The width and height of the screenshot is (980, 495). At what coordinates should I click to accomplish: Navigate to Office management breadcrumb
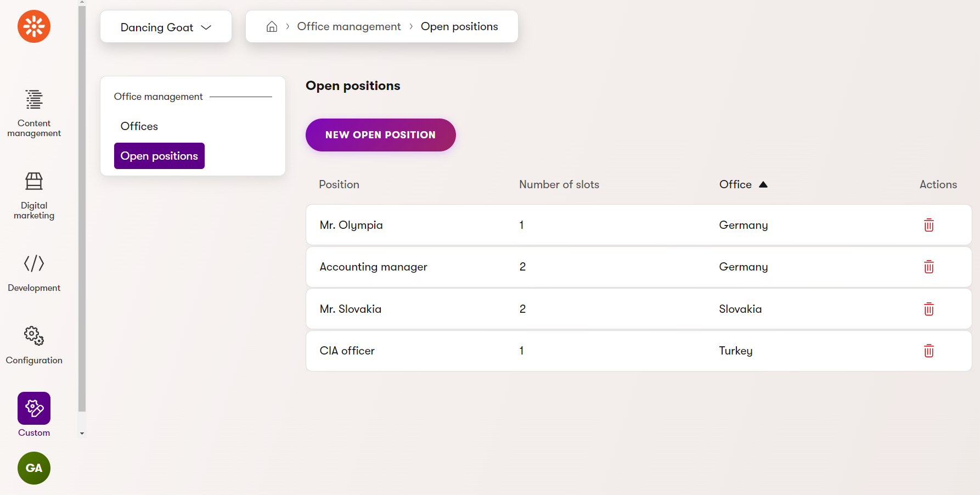pyautogui.click(x=349, y=27)
